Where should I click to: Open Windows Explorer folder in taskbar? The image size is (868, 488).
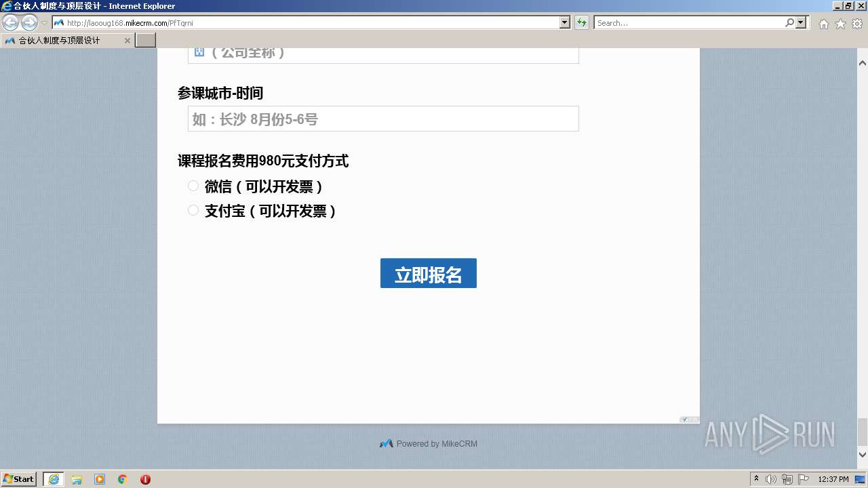point(77,479)
